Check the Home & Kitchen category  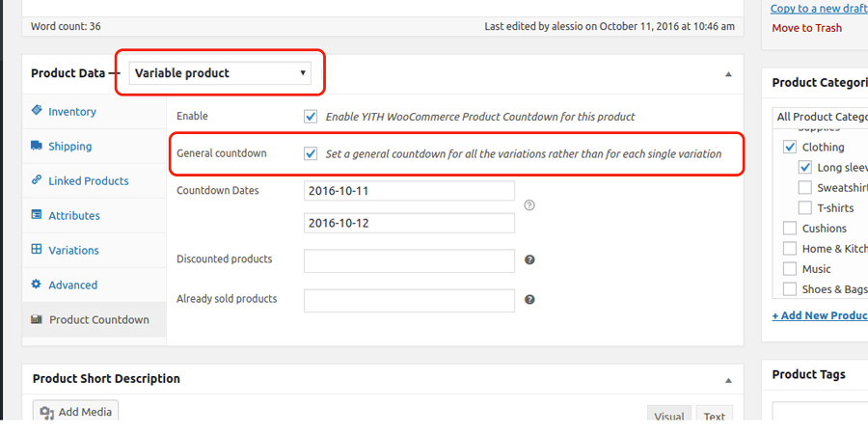pyautogui.click(x=789, y=249)
